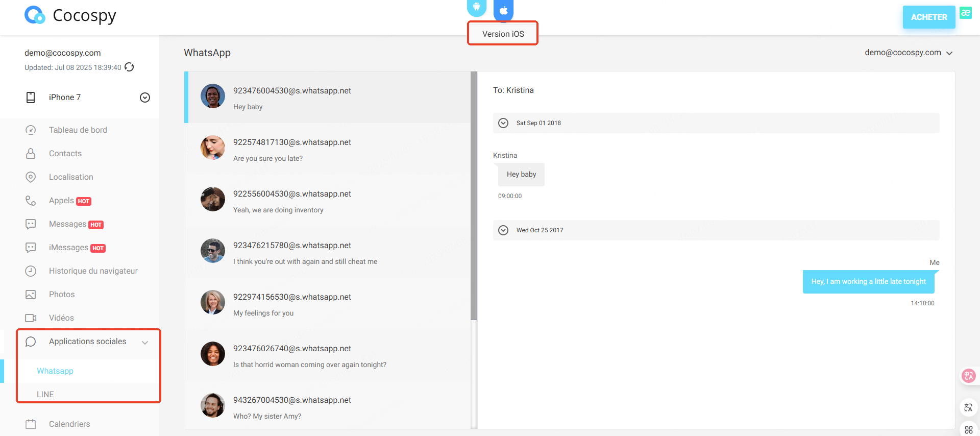Click avatar of contact 923476026740
980x436 pixels.
click(213, 354)
